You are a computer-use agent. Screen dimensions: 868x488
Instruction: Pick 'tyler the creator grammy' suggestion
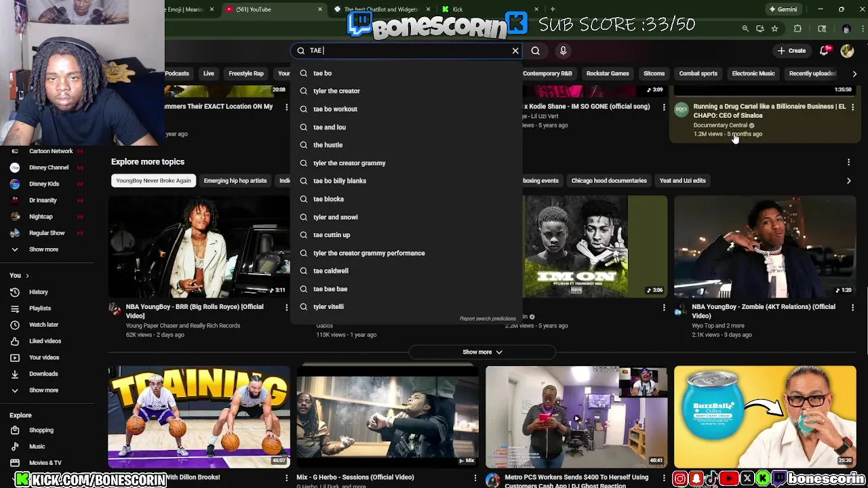(406, 163)
